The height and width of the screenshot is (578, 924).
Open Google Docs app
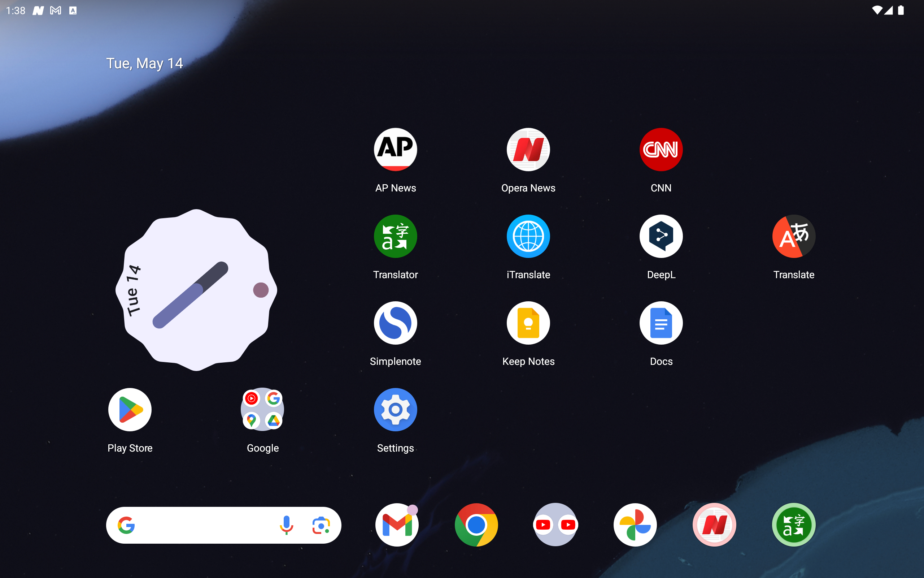pyautogui.click(x=661, y=323)
